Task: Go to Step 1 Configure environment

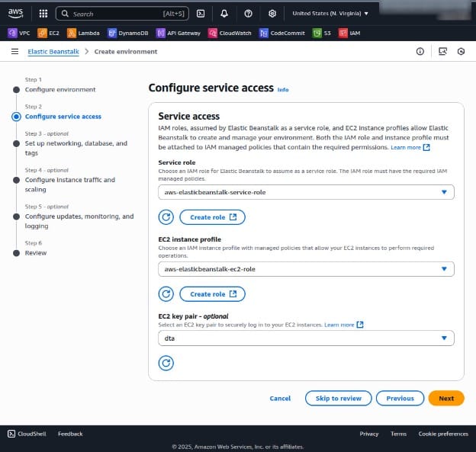Action: coord(60,89)
